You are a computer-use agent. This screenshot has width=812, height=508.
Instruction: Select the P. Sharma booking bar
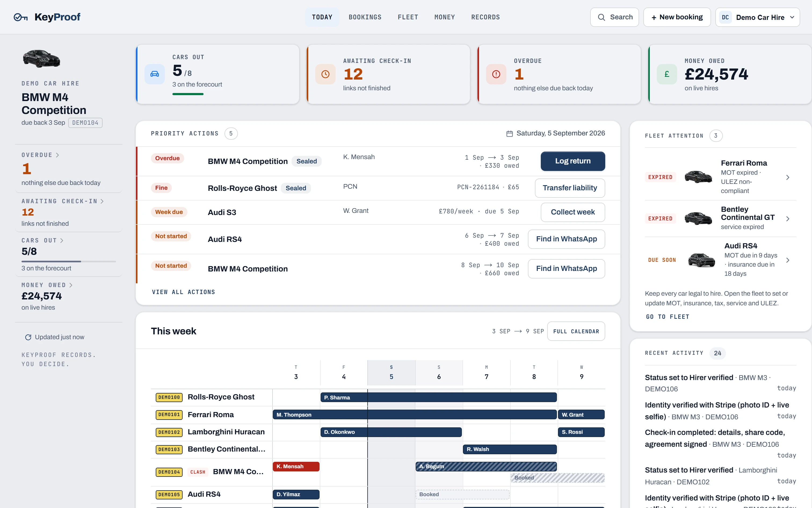pyautogui.click(x=438, y=398)
